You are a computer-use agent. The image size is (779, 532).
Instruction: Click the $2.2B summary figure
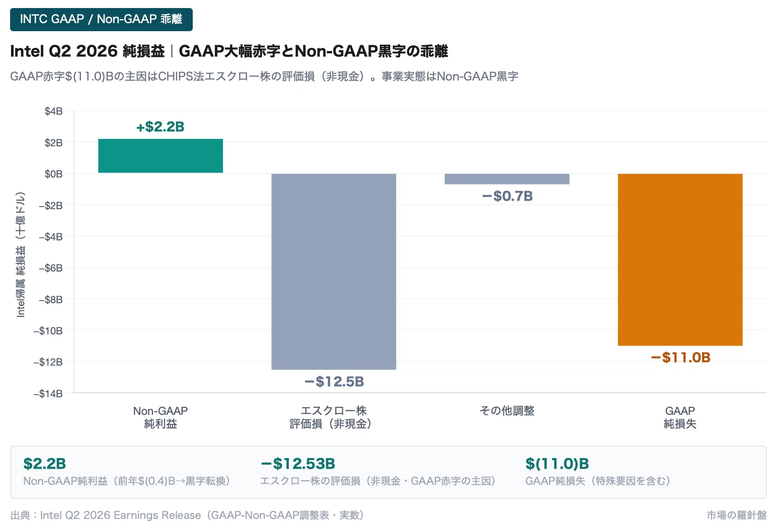(x=45, y=464)
